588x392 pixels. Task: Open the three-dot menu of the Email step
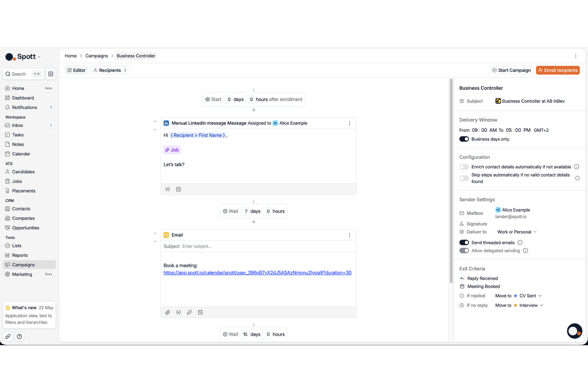pyautogui.click(x=350, y=235)
